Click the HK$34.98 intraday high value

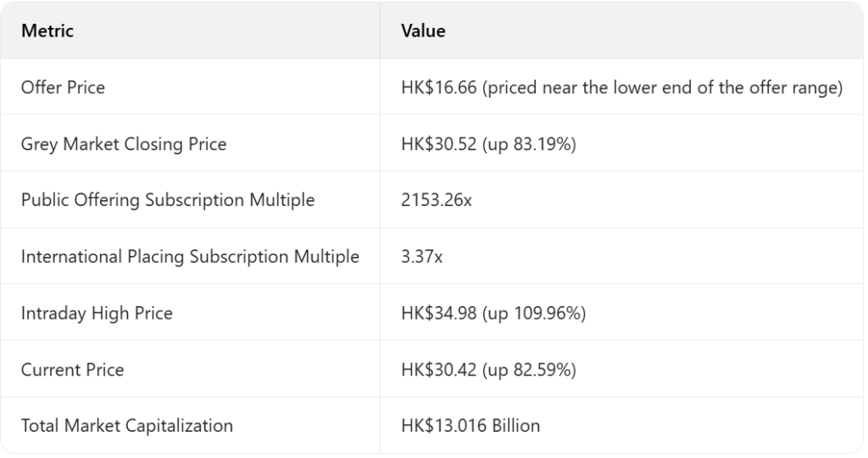tap(439, 313)
